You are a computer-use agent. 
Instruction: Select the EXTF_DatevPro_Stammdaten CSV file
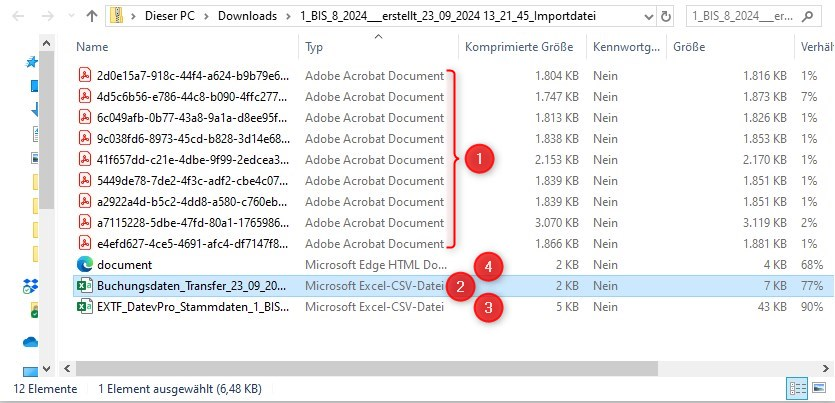190,307
